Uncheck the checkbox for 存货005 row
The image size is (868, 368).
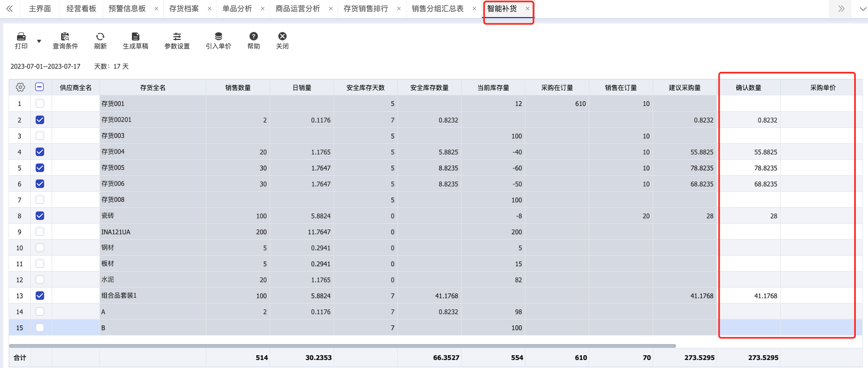[40, 168]
